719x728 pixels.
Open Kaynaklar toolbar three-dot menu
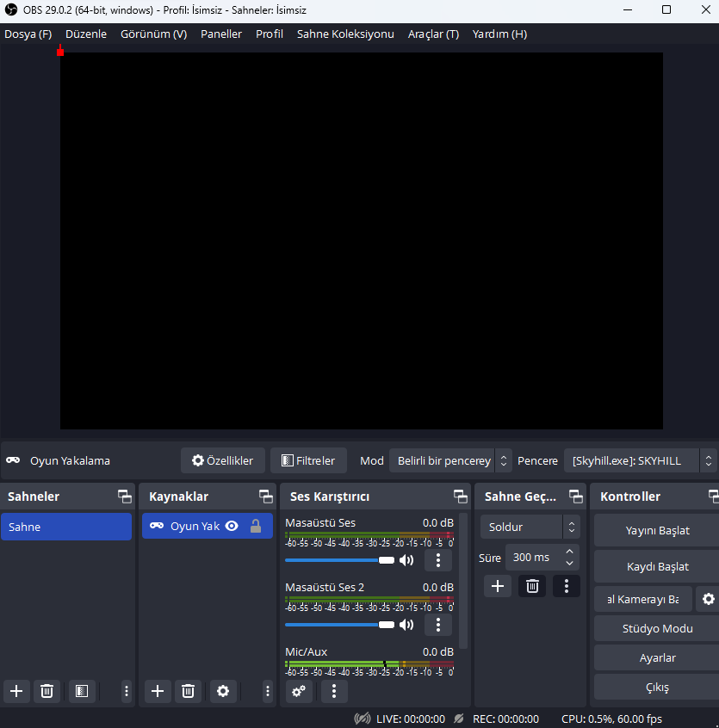pyautogui.click(x=268, y=691)
